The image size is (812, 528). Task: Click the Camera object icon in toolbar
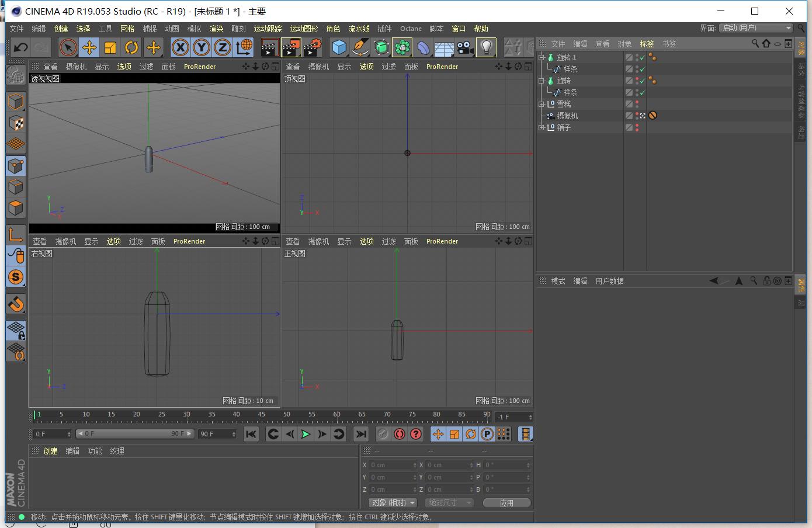[465, 47]
